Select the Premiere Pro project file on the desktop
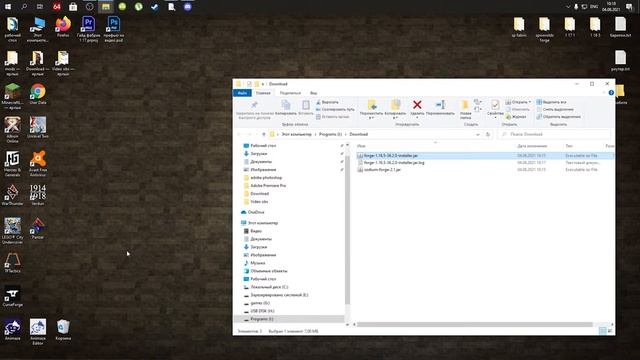The height and width of the screenshot is (360, 640). pyautogui.click(x=88, y=29)
